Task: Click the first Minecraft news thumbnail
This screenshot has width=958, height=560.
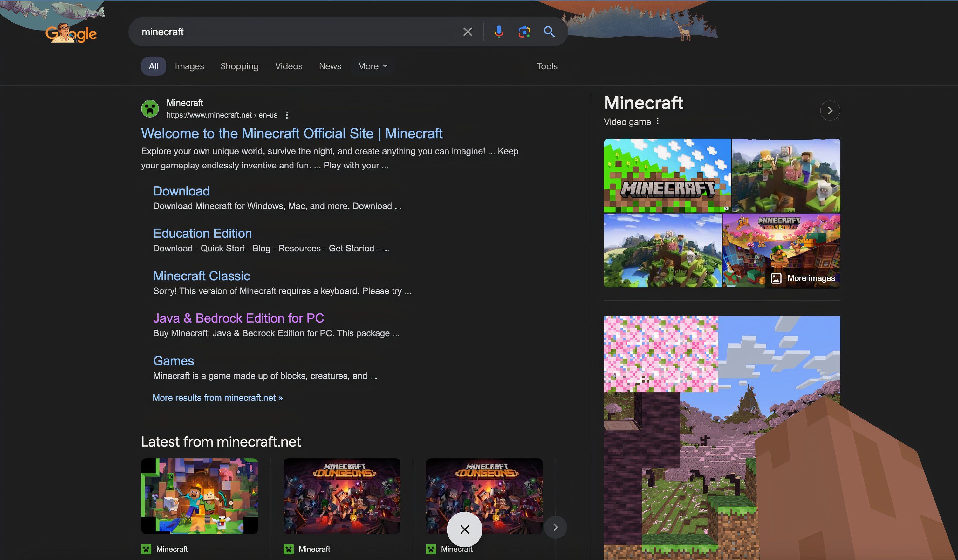Action: [199, 495]
